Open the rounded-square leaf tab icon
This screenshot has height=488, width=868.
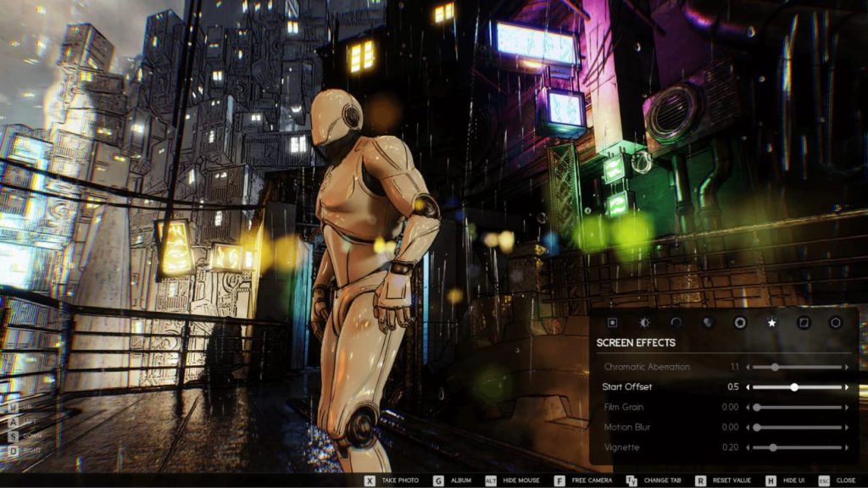[804, 323]
